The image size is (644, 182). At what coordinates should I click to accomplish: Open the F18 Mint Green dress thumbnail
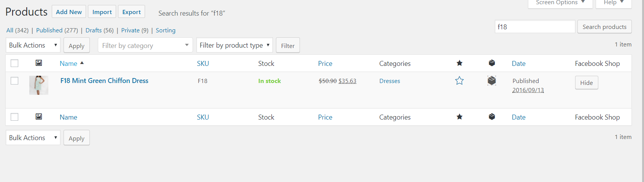(x=39, y=85)
